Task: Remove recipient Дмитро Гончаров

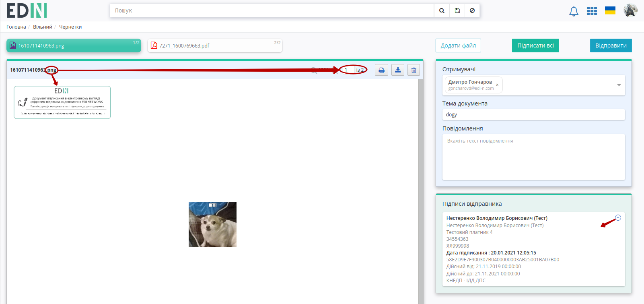Action: [497, 85]
